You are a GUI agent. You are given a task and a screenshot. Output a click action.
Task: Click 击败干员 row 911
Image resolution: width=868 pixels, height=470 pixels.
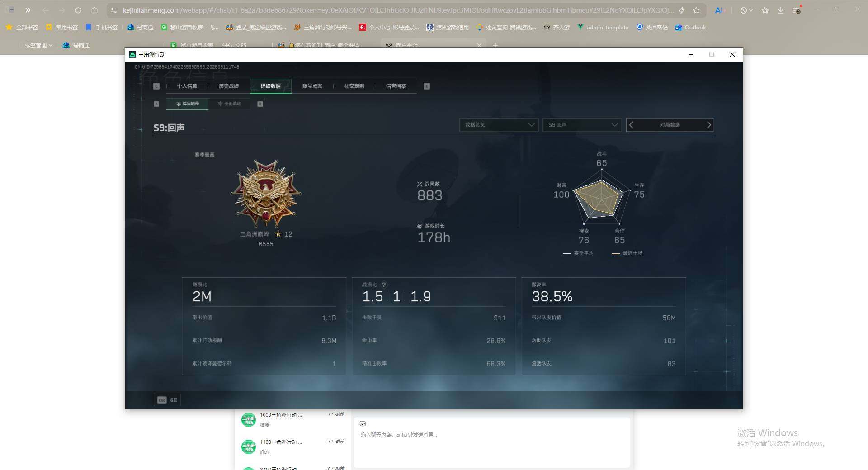434,318
